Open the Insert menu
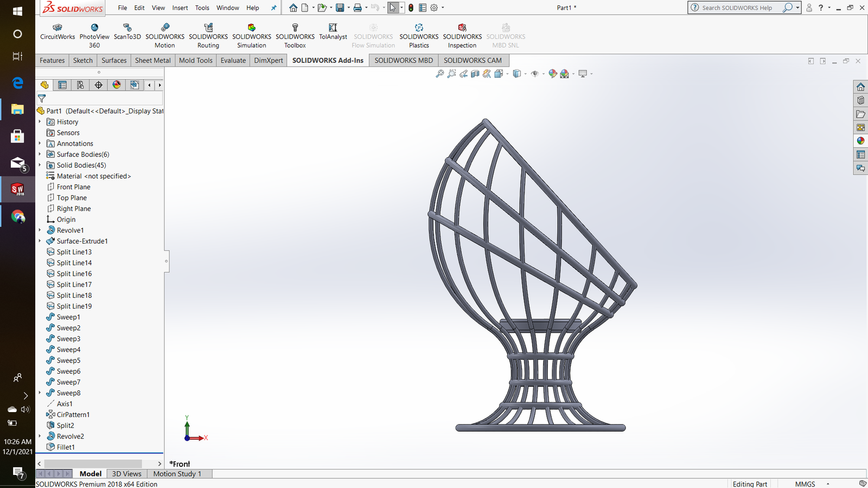Viewport: 868px width, 488px height. [x=180, y=8]
